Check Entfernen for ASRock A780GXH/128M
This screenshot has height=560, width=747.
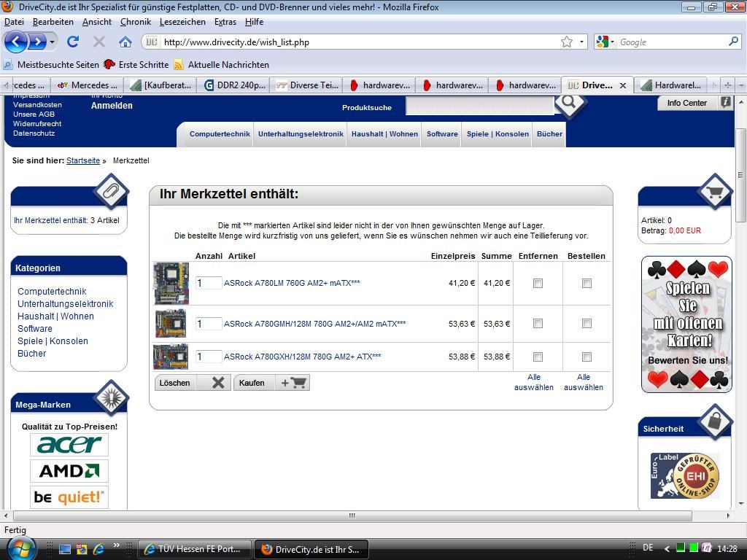[x=538, y=357]
